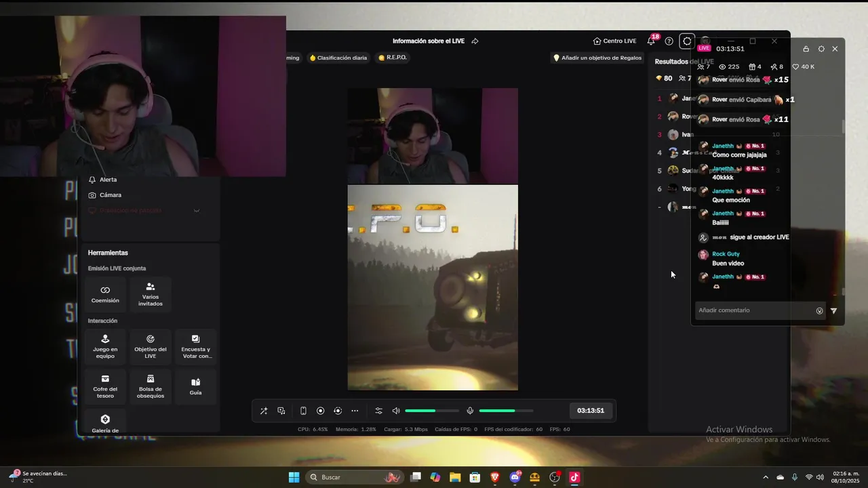Click the new followers 8 counter
The image size is (868, 488).
[x=777, y=67]
